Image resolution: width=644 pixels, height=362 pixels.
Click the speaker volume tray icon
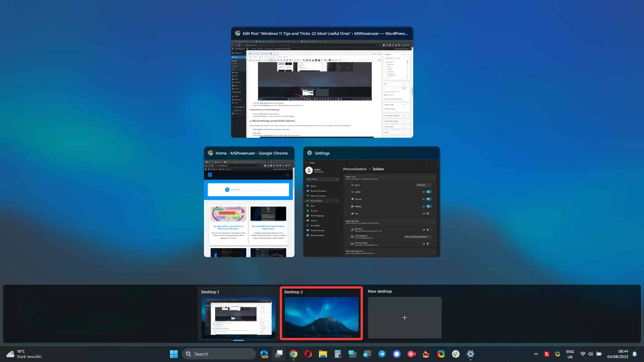[x=591, y=354]
